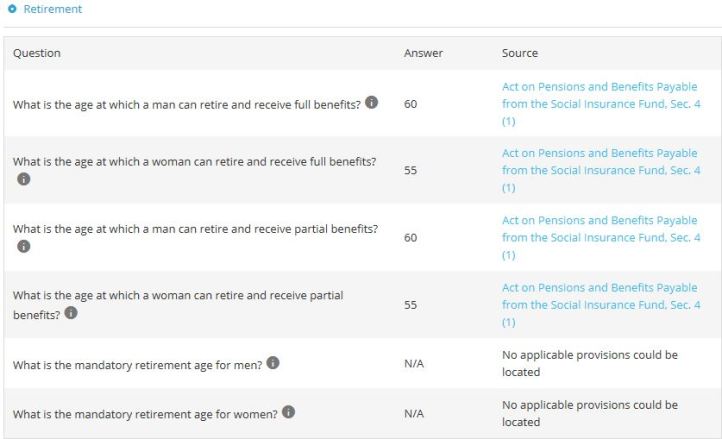The height and width of the screenshot is (439, 722).
Task: Click info icon for man's full benefits question
Action: 372,103
